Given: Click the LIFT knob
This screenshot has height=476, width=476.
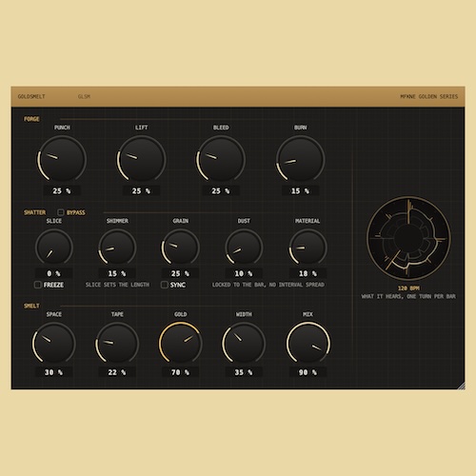Looking at the screenshot, I should [141, 159].
